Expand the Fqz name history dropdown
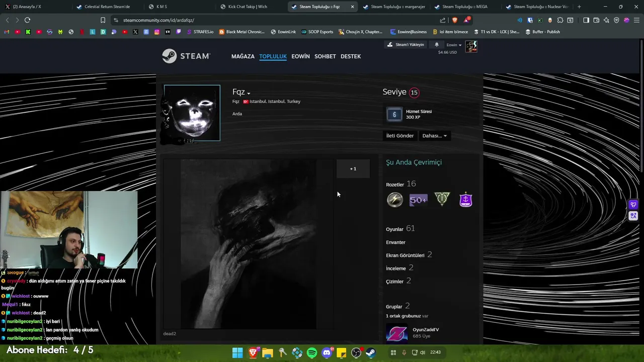 [x=248, y=93]
